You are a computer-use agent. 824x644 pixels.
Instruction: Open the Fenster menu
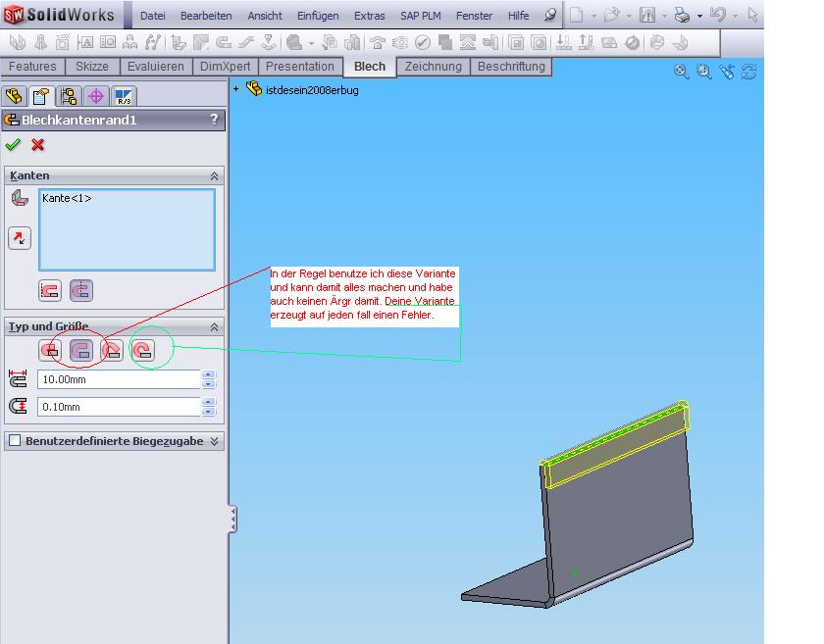coord(474,16)
